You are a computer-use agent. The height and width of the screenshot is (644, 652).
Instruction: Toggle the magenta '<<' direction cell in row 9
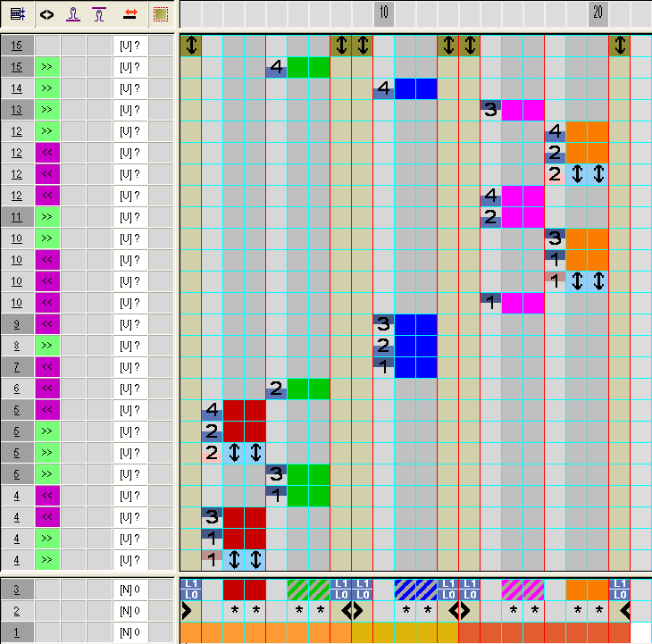coord(47,324)
